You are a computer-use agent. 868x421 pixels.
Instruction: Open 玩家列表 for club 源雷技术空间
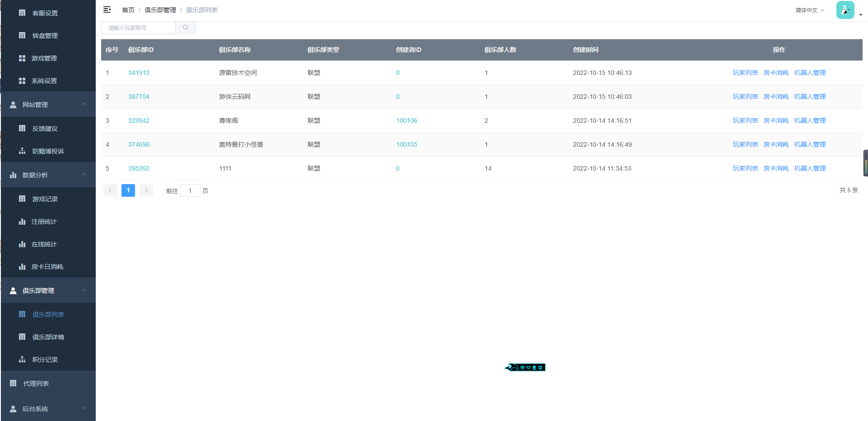point(745,73)
